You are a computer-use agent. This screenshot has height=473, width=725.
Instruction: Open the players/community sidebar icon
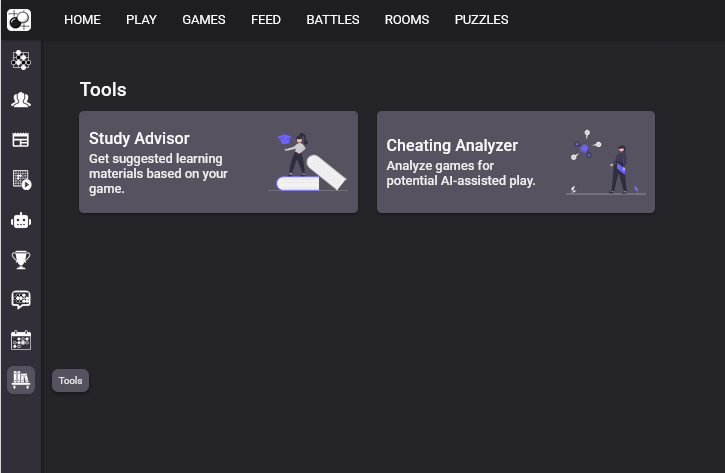click(x=20, y=100)
